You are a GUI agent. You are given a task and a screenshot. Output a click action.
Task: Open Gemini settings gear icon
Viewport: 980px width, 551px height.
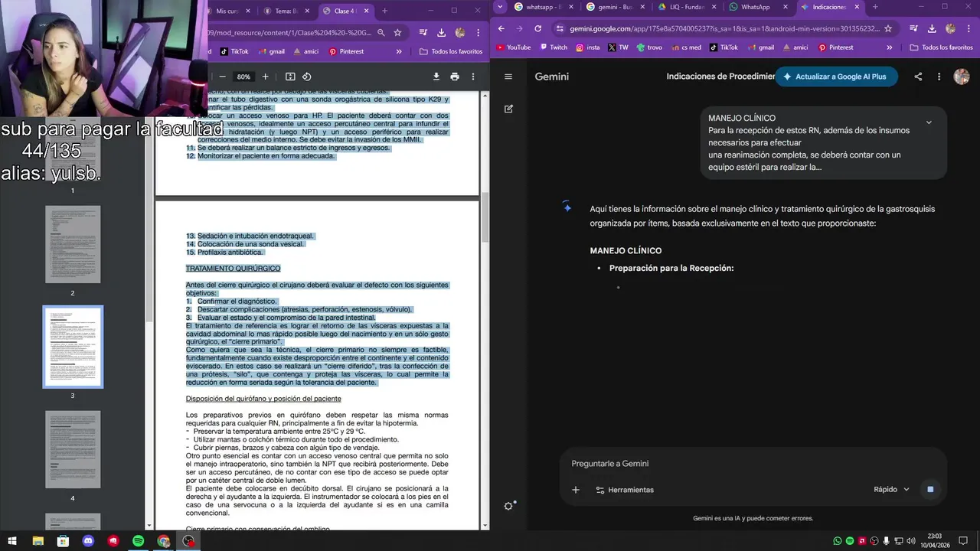[509, 506]
